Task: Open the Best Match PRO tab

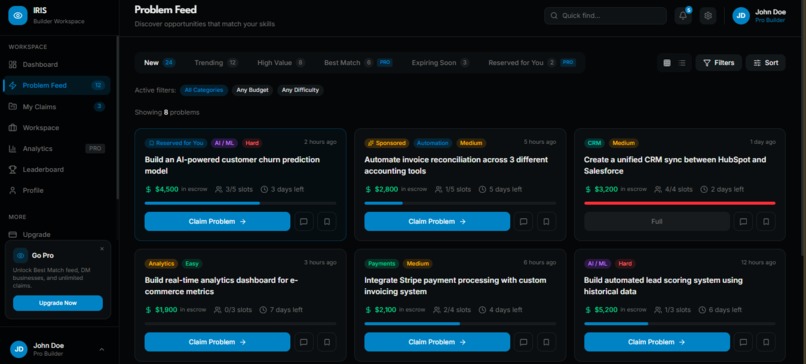Action: point(358,63)
